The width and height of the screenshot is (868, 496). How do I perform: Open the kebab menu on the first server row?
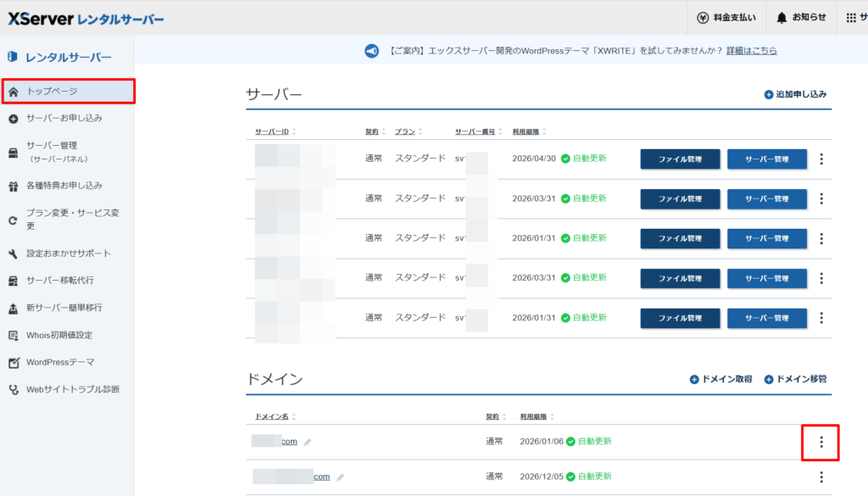(821, 159)
